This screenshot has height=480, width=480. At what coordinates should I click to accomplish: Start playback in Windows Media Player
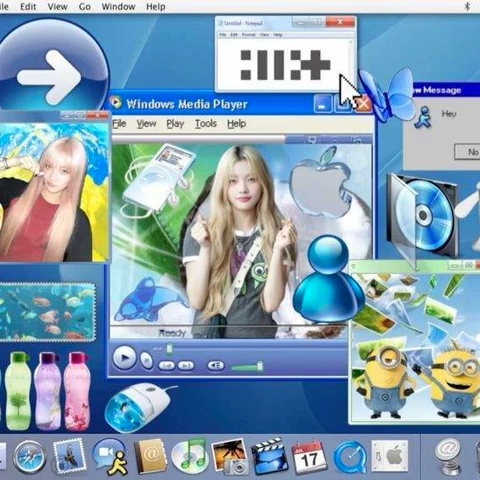124,358
